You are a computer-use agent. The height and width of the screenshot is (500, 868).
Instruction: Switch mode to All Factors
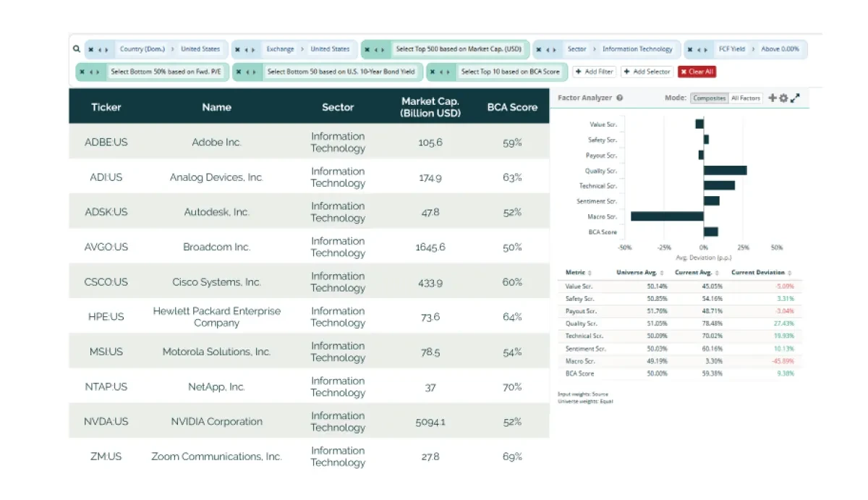[745, 98]
